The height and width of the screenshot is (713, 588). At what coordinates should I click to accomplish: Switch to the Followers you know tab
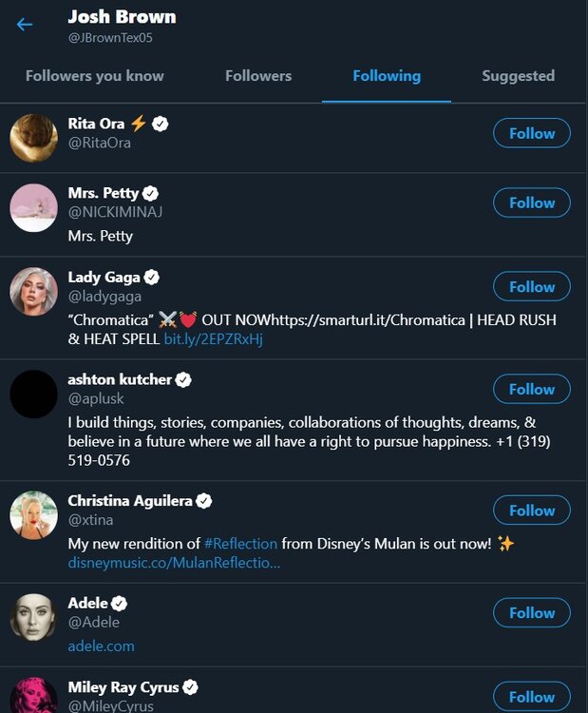click(95, 76)
